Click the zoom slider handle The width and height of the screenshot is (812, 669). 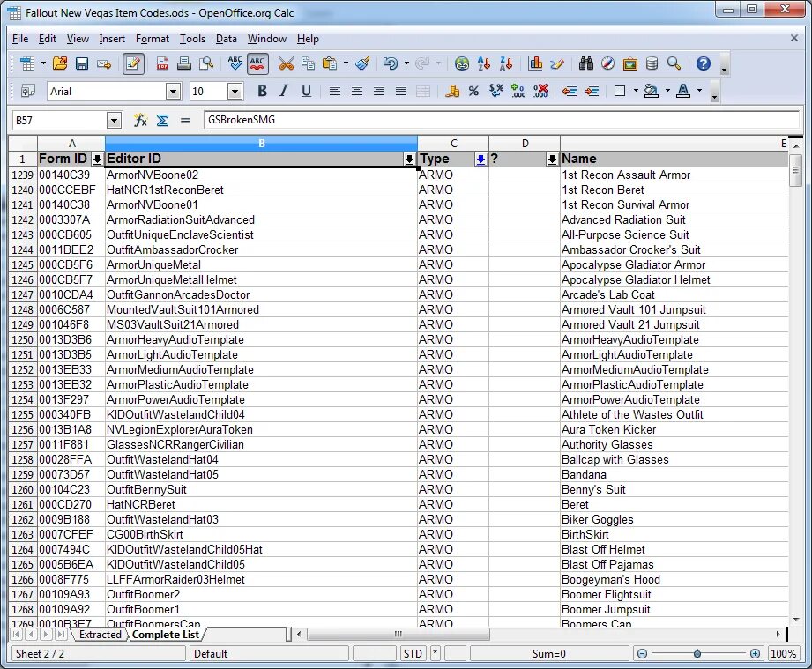(697, 654)
